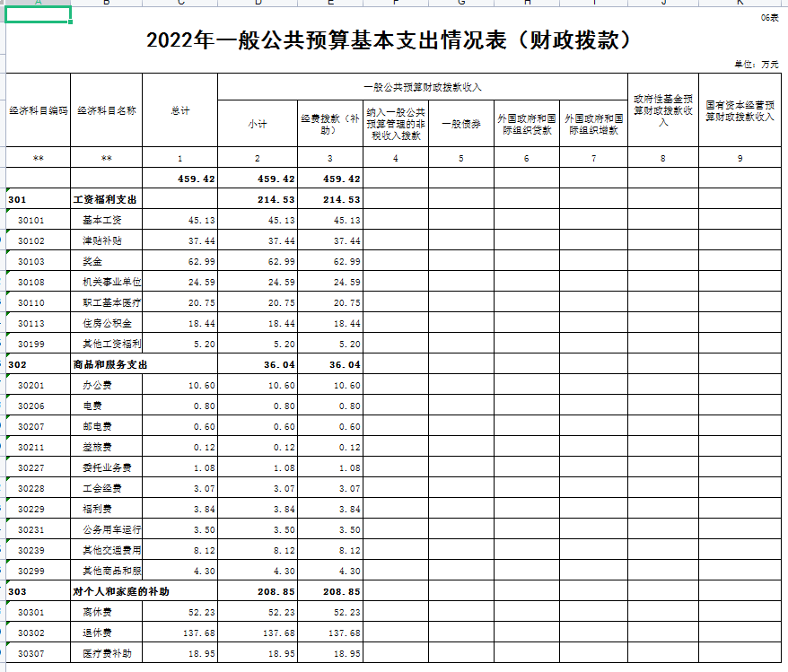Click code cell 30199

pyautogui.click(x=39, y=344)
